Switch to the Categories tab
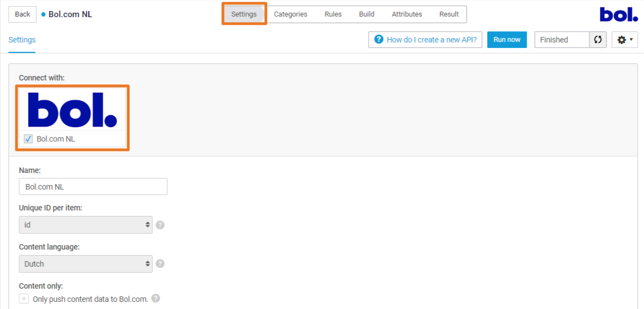The height and width of the screenshot is (309, 644). pos(291,14)
